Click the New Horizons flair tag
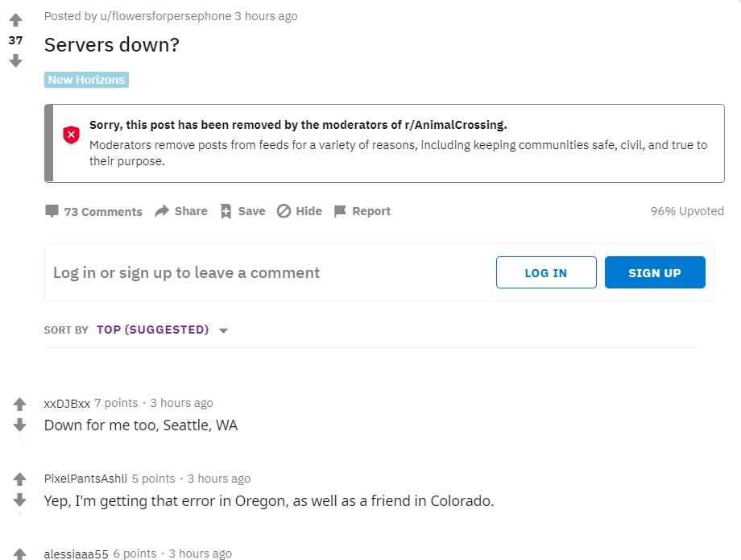 point(86,80)
